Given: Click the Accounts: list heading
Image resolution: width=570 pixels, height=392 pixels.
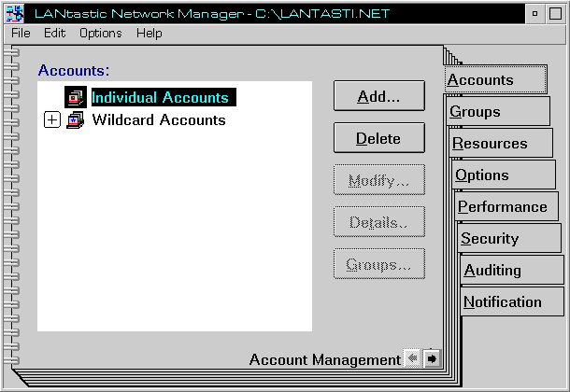Looking at the screenshot, I should coord(74,70).
